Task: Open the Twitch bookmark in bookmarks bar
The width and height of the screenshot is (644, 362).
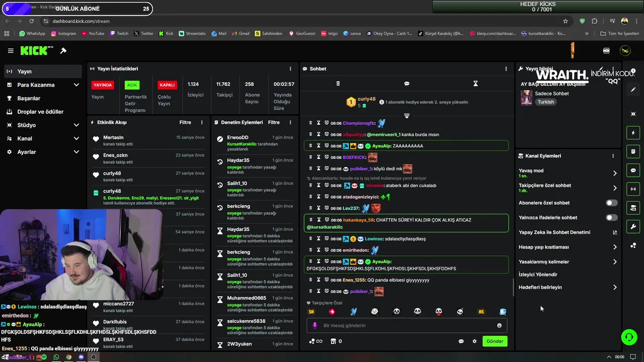Action: point(118,34)
